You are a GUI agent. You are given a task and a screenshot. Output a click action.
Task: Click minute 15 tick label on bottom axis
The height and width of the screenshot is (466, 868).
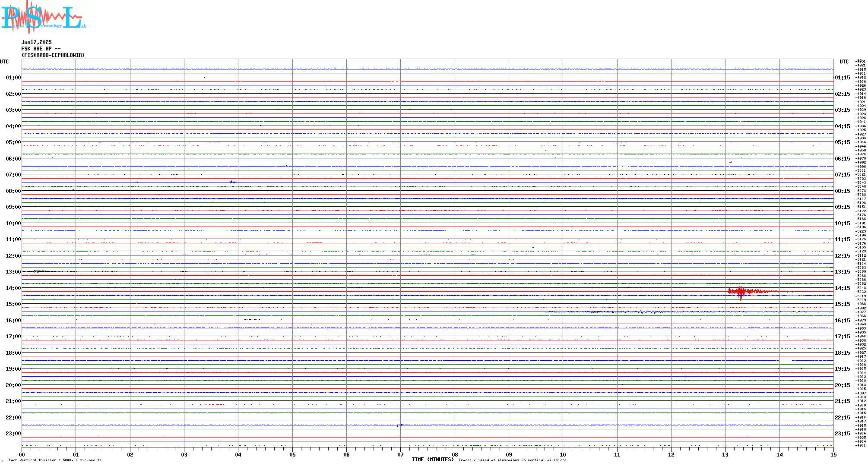833,454
